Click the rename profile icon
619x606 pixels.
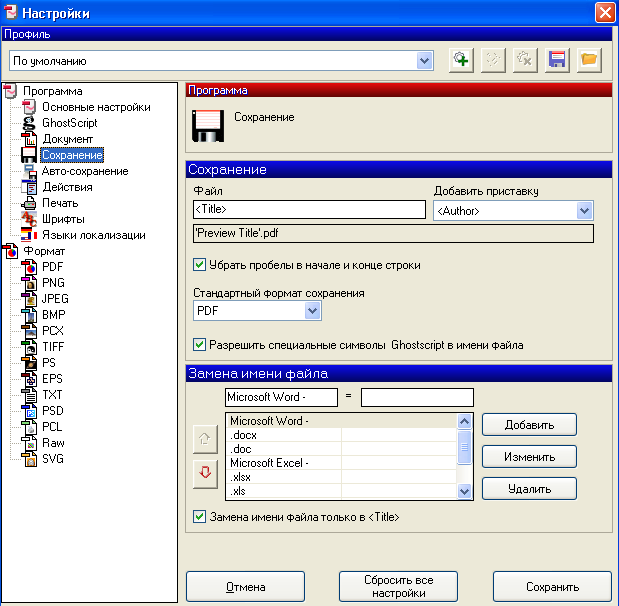click(x=493, y=60)
